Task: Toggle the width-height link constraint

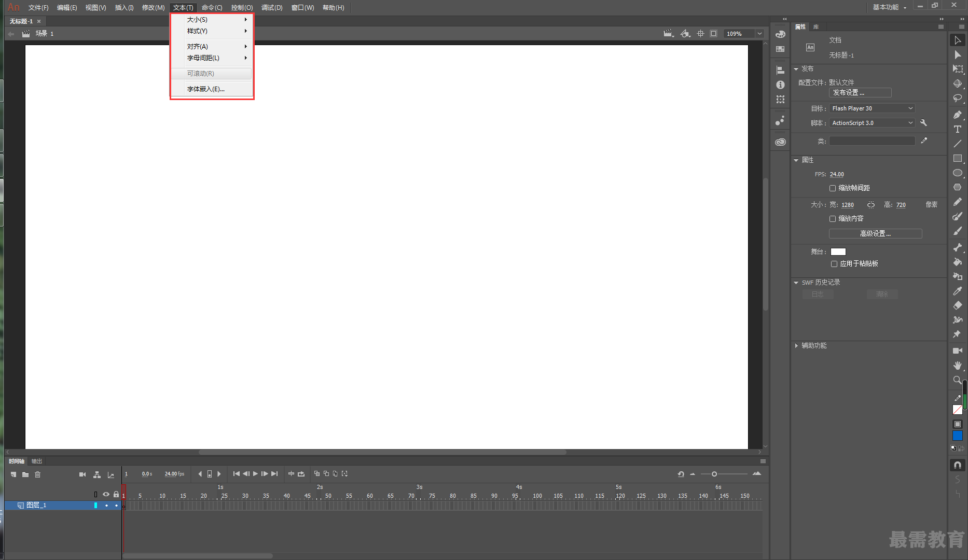Action: (871, 205)
